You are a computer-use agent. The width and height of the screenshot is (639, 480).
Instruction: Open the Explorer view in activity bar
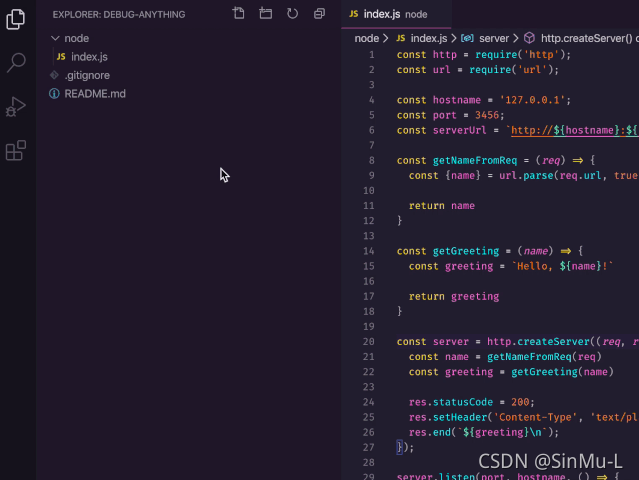(16, 19)
